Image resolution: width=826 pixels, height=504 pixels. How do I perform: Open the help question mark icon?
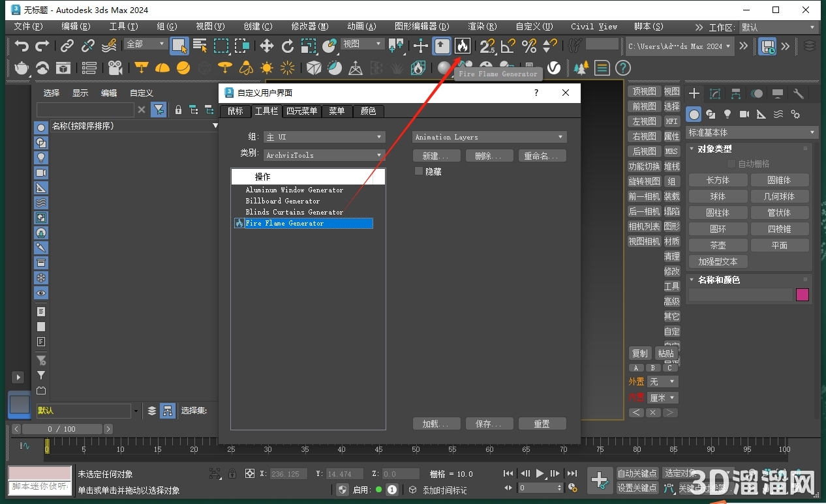[623, 67]
